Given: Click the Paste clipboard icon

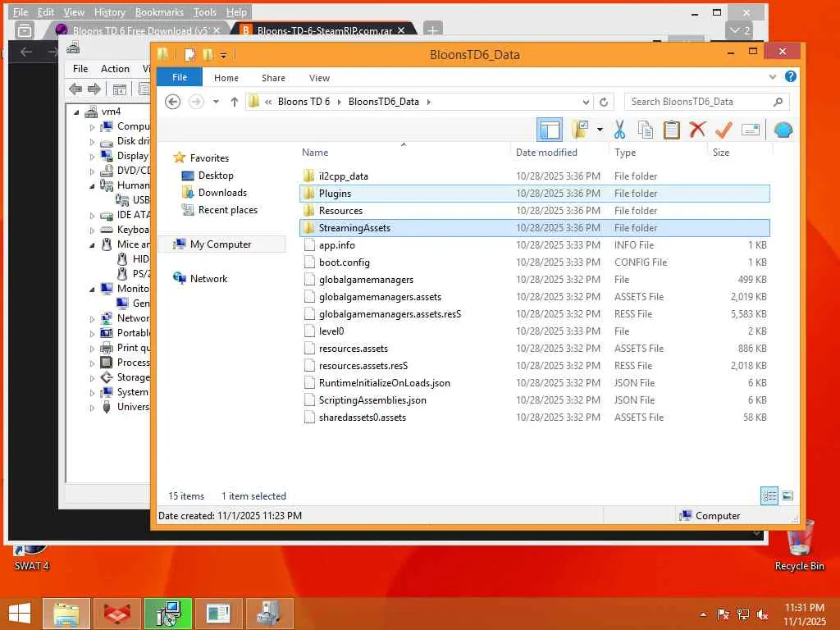Looking at the screenshot, I should [671, 130].
